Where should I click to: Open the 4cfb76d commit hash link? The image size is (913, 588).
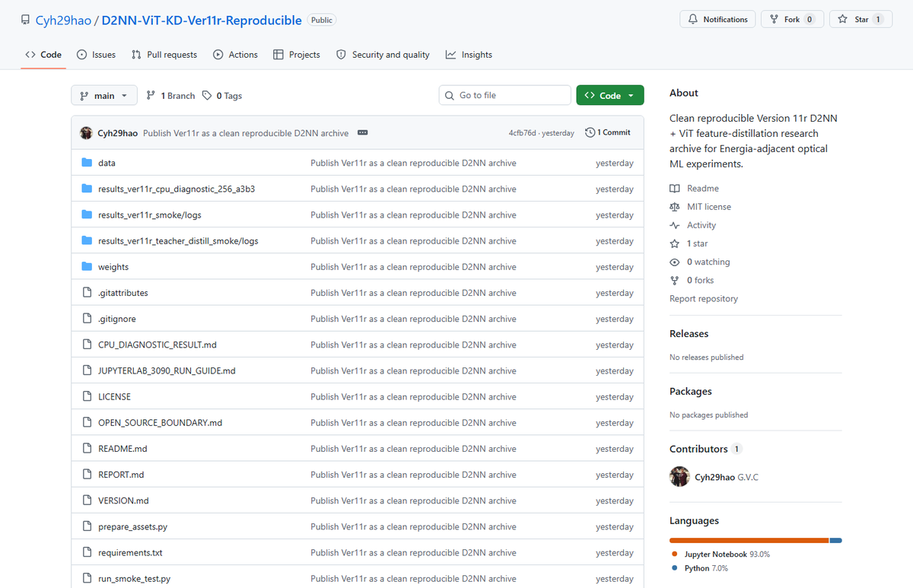pyautogui.click(x=523, y=133)
